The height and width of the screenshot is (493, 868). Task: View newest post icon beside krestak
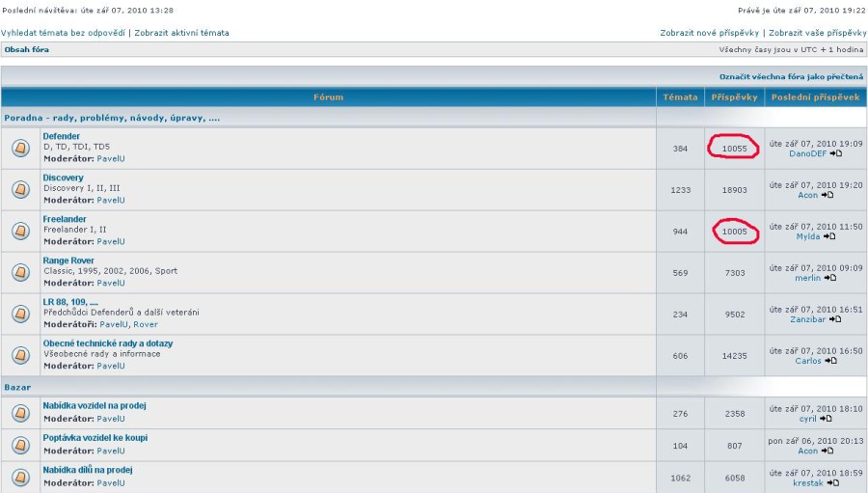click(833, 483)
